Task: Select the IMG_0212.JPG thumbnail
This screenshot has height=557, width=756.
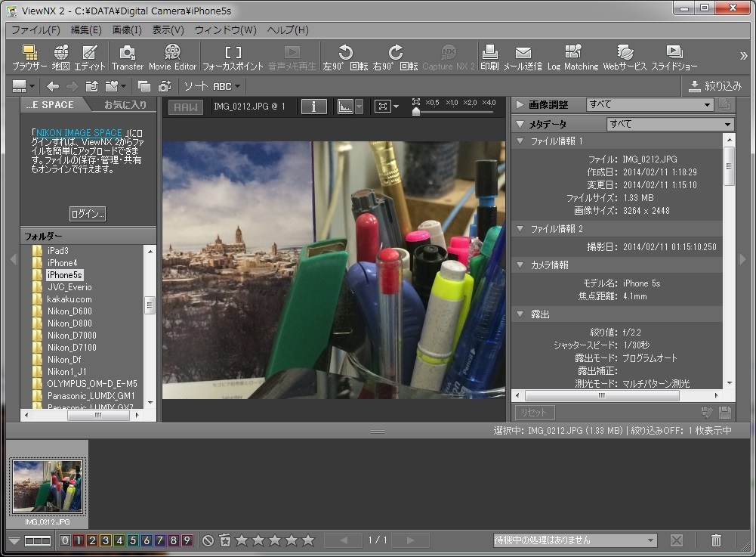Action: click(48, 487)
